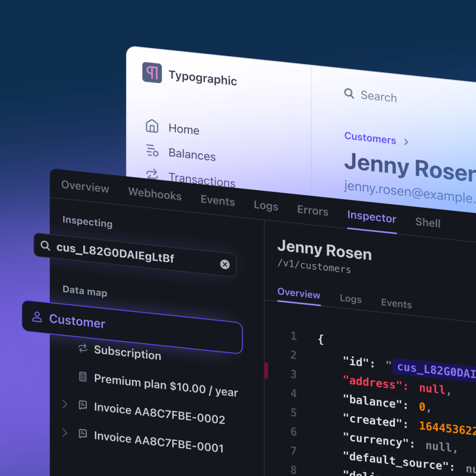This screenshot has height=476, width=476.
Task: Select the Inspector tab
Action: 372,217
